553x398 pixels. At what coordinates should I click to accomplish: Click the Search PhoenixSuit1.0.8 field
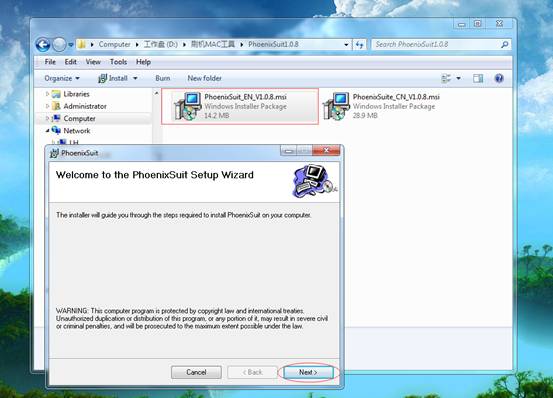point(441,44)
